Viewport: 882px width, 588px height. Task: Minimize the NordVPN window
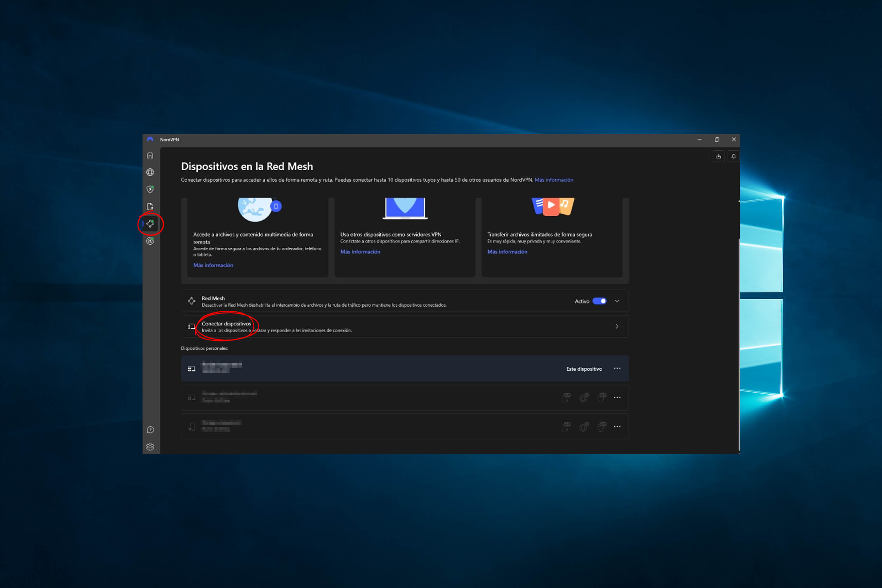click(699, 139)
